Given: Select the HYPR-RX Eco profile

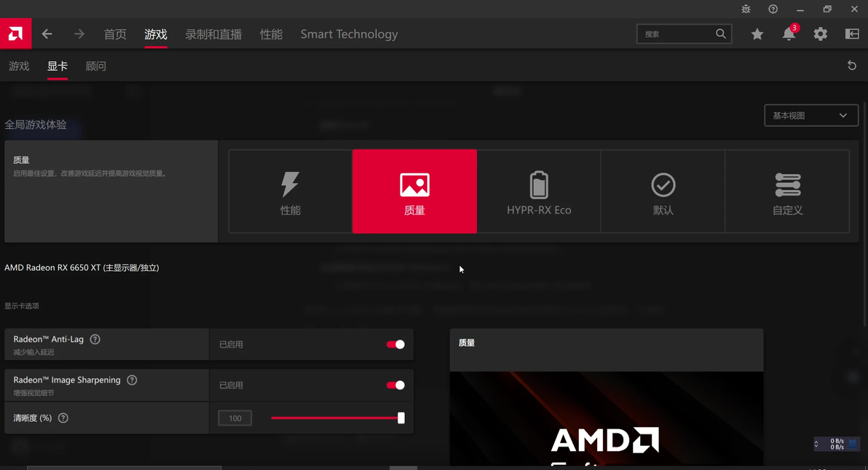Looking at the screenshot, I should (x=539, y=191).
